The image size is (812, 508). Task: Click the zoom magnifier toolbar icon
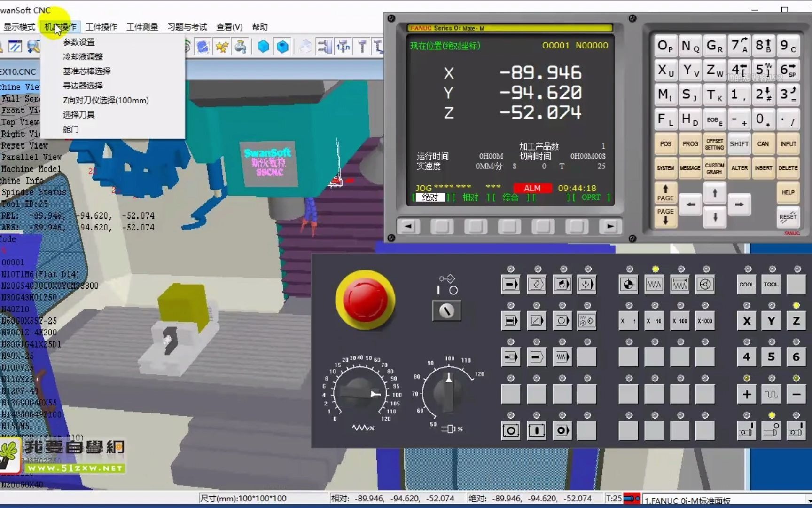point(33,47)
